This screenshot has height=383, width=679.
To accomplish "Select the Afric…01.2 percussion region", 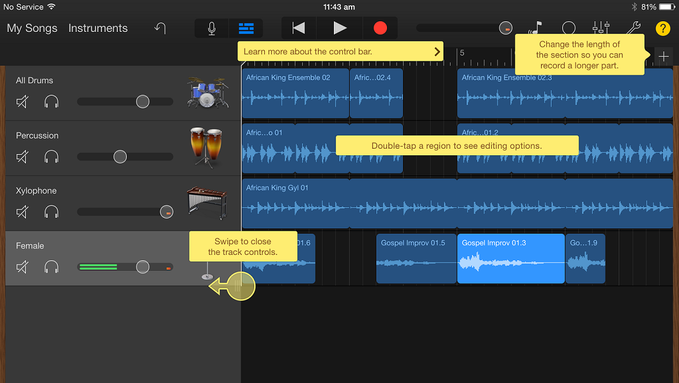I will coord(565,148).
